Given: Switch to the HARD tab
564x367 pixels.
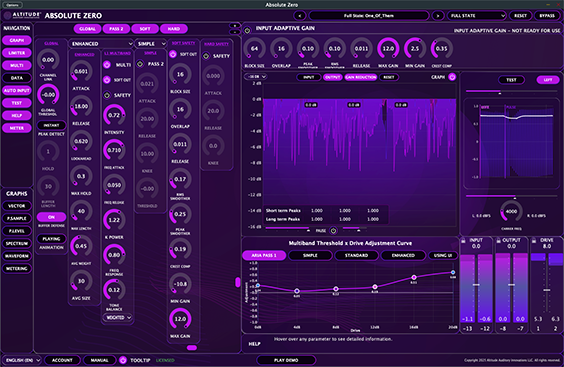Looking at the screenshot, I should (x=174, y=29).
